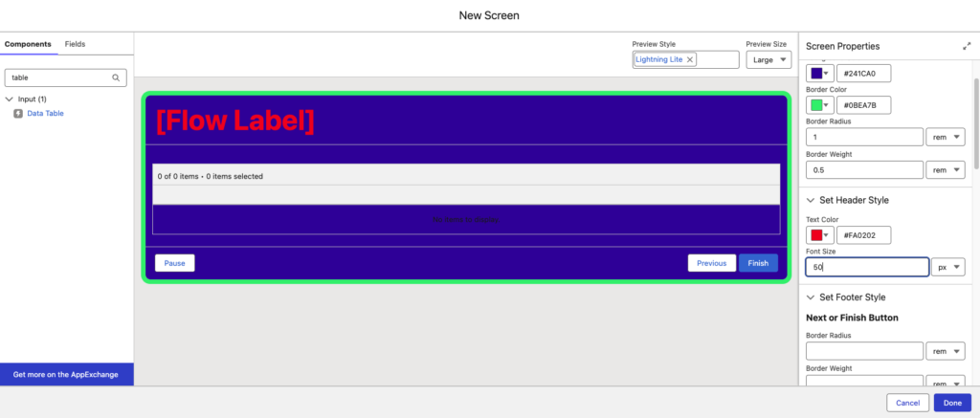Edit the #241CA0 hex color field
Screen dimensions: 980x418
[x=864, y=73]
